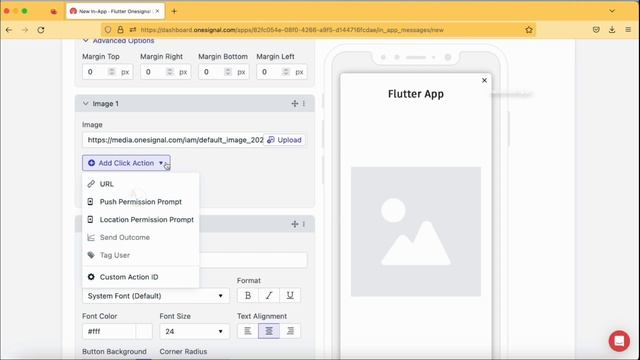Screen dimensions: 640x360
Task: Open the chat support bubble
Action: click(x=619, y=340)
